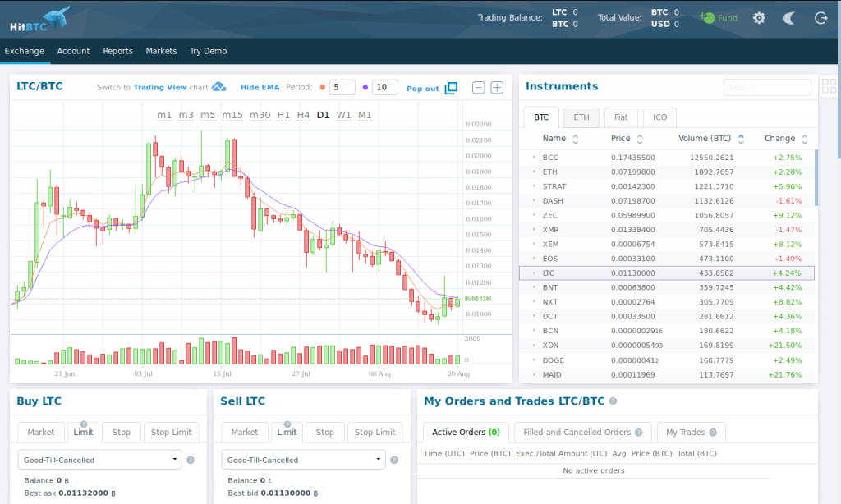Select Active Orders tab

pos(466,432)
